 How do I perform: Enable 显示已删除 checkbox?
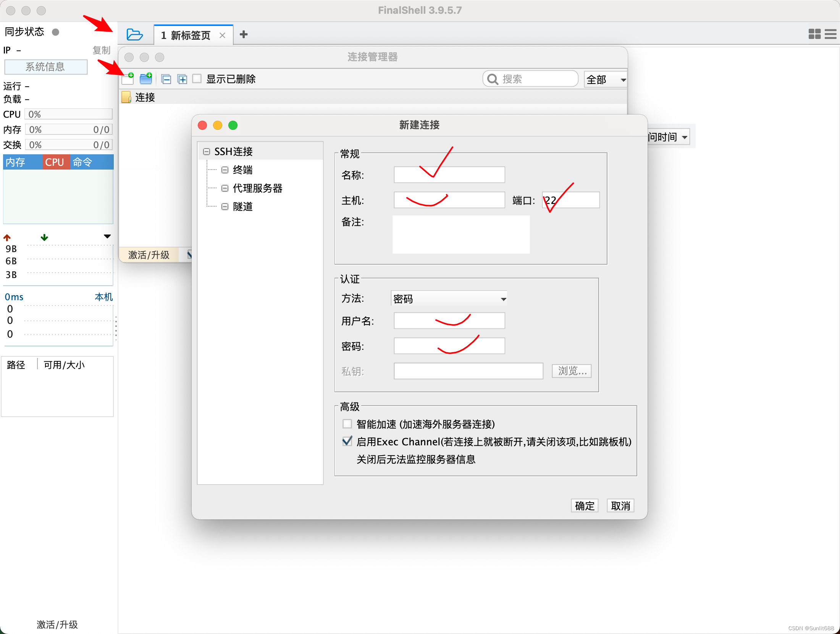pyautogui.click(x=197, y=79)
